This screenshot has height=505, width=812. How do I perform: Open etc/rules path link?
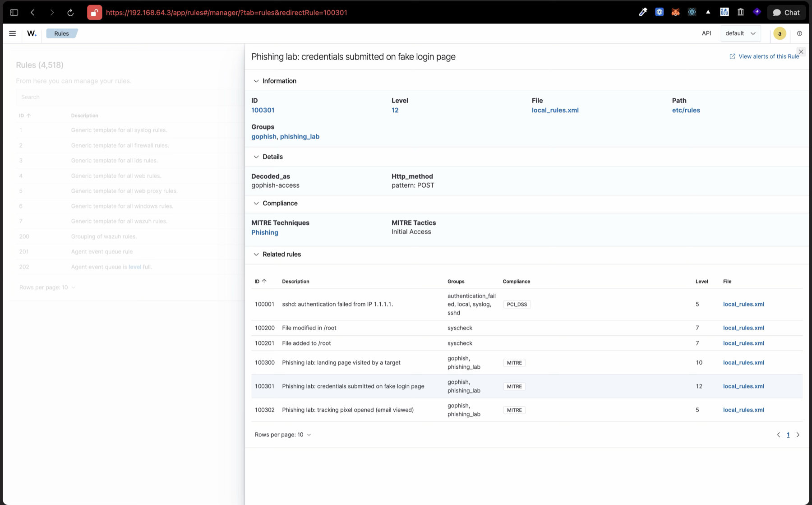[686, 110]
